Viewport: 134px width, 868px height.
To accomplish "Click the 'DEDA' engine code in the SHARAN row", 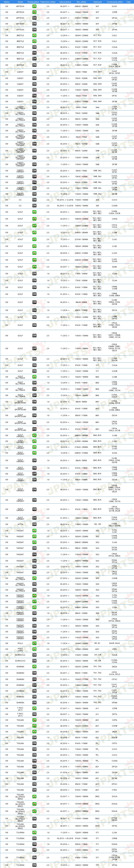I will coord(114,666).
